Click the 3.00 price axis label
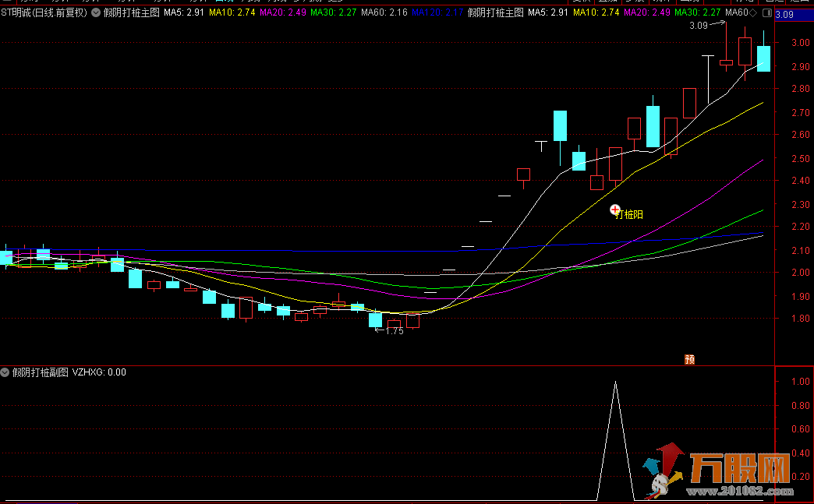 (x=801, y=43)
